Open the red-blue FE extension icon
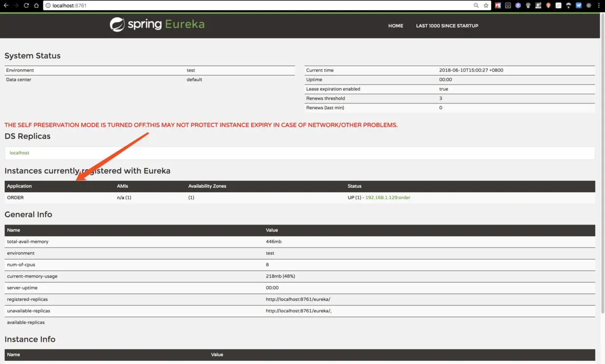This screenshot has height=364, width=605. click(x=498, y=5)
